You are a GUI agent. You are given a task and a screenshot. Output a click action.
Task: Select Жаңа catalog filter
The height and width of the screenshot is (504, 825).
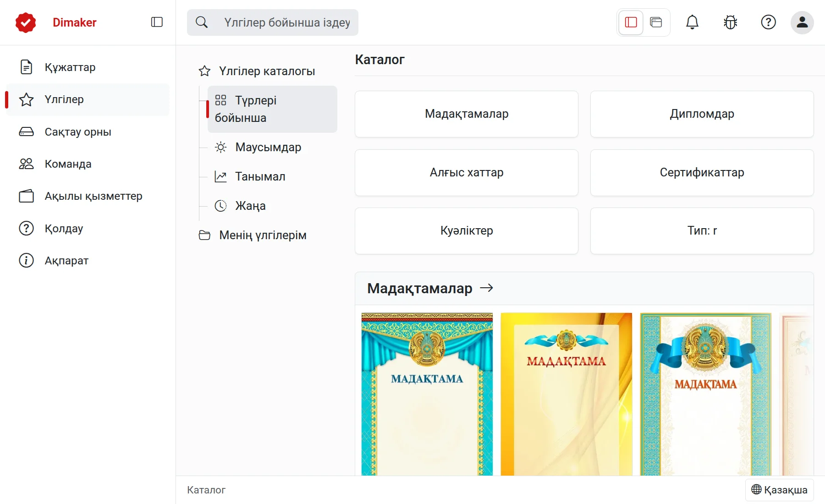pos(272,206)
